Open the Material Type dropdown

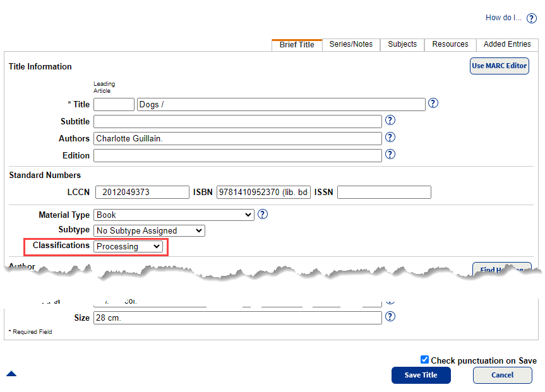click(x=174, y=215)
